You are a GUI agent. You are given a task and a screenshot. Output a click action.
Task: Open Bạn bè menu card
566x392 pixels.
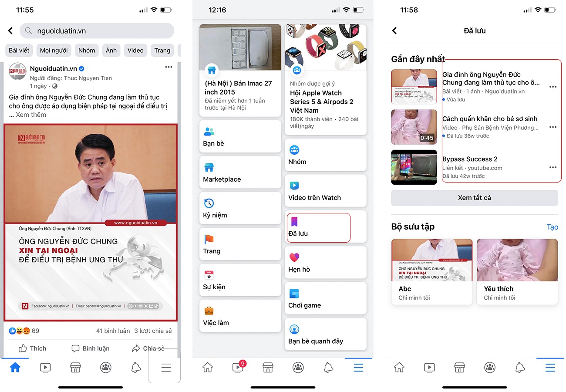pyautogui.click(x=240, y=136)
